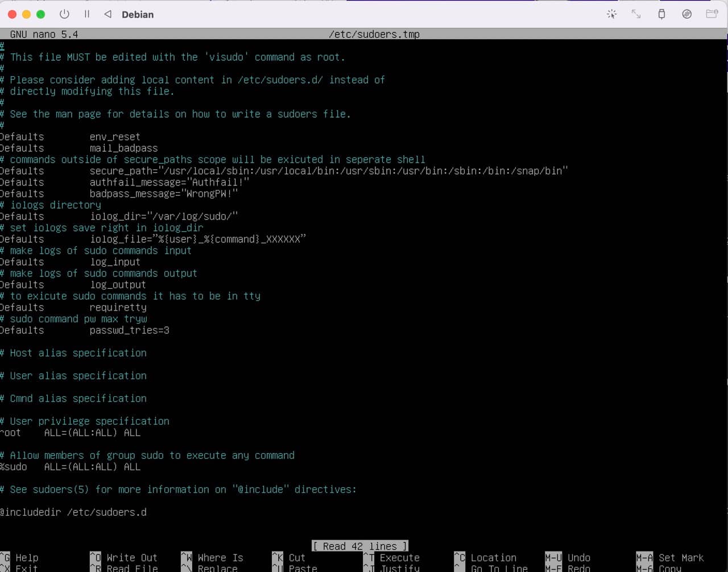The image size is (728, 572).
Task: Click '# Cmnd alias specification' comment
Action: pyautogui.click(x=73, y=398)
